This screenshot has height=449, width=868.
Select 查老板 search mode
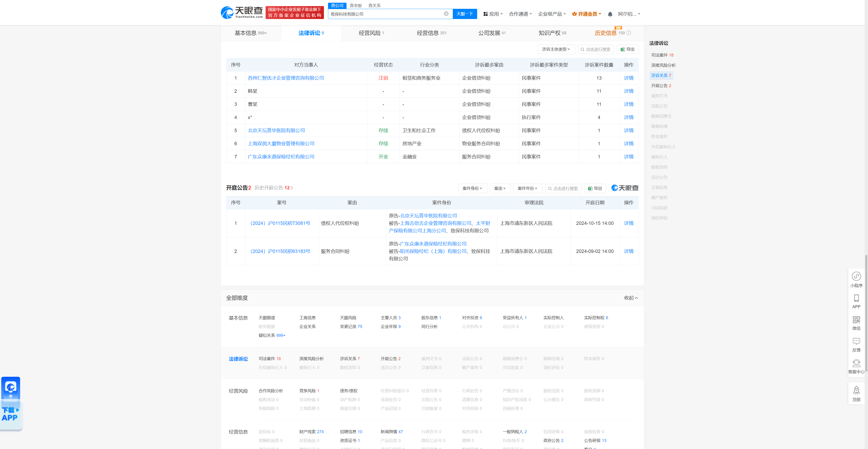click(x=356, y=5)
